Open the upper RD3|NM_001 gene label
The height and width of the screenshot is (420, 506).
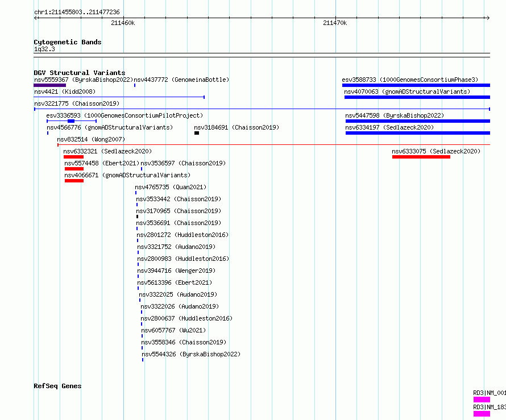pos(489,393)
